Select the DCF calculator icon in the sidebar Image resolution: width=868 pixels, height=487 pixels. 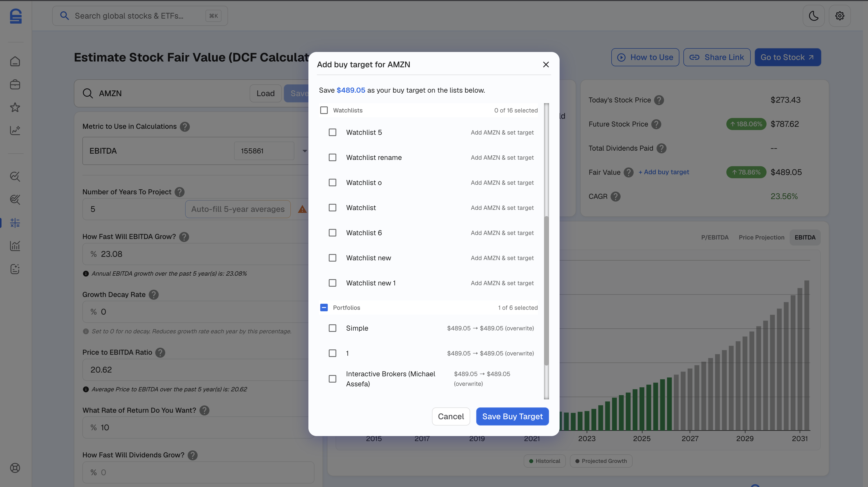(15, 223)
